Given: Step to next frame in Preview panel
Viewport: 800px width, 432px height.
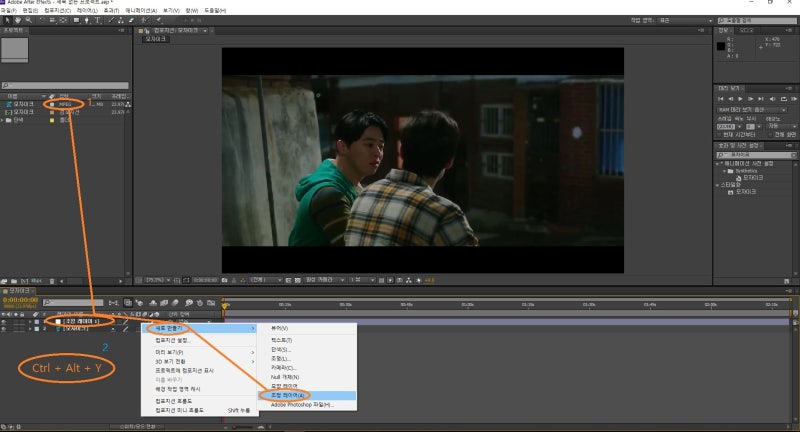Looking at the screenshot, I should pos(751,99).
